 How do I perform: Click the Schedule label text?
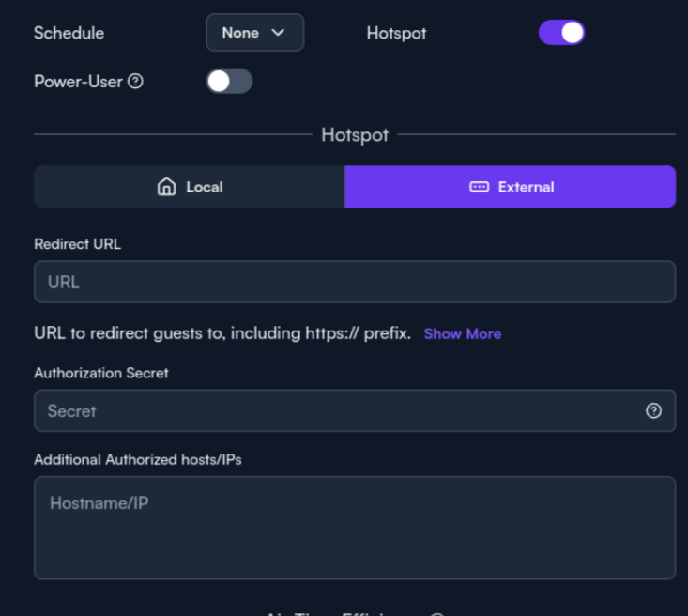pos(69,33)
